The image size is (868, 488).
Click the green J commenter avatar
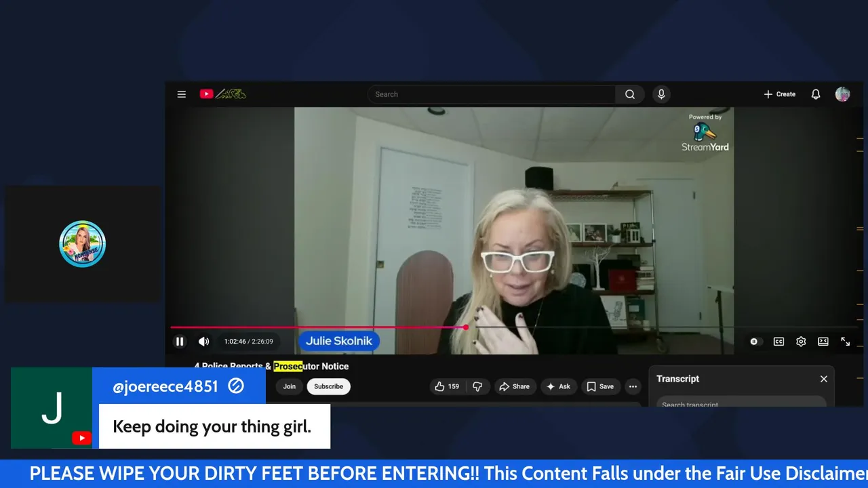point(52,408)
